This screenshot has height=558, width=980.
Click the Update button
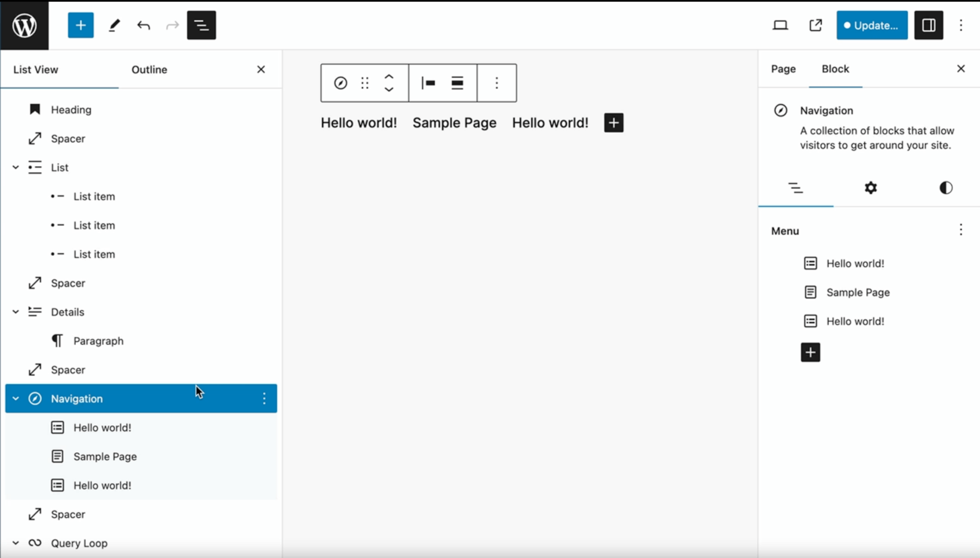[x=871, y=25]
